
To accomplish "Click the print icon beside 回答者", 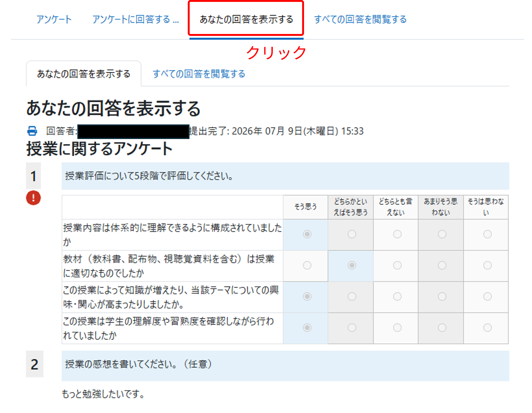I will click(x=32, y=131).
